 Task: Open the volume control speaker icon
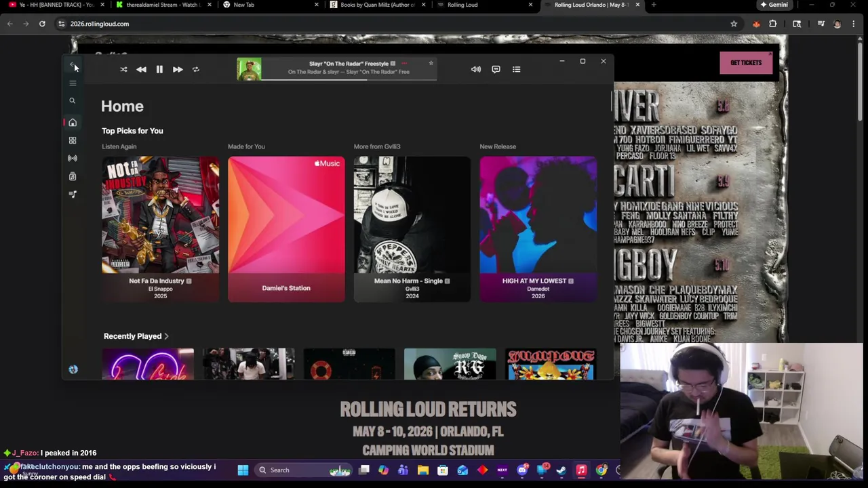476,69
